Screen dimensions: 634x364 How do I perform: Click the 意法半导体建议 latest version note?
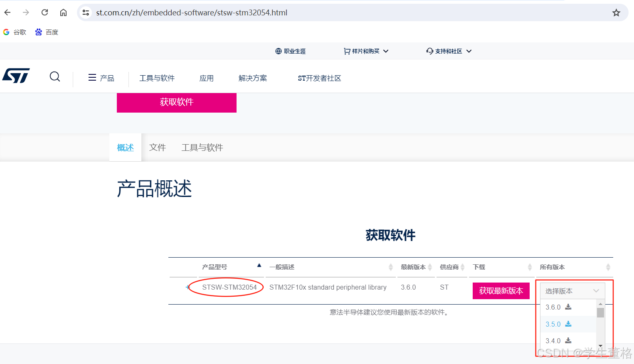click(x=390, y=312)
